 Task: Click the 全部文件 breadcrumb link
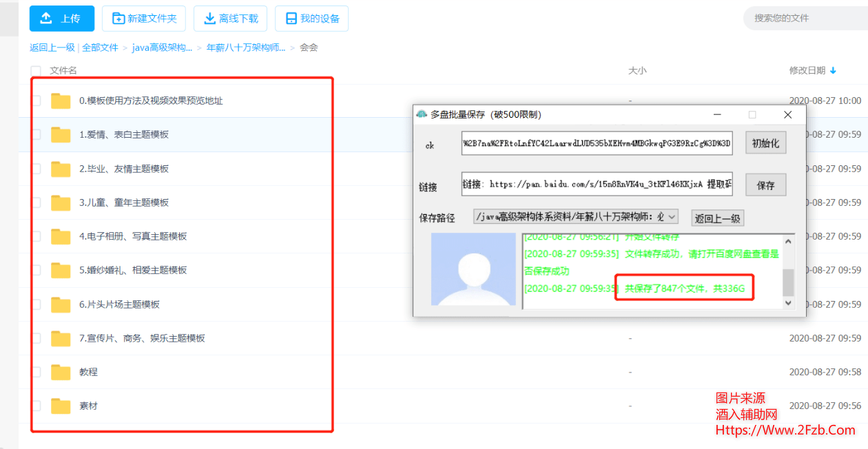[100, 48]
